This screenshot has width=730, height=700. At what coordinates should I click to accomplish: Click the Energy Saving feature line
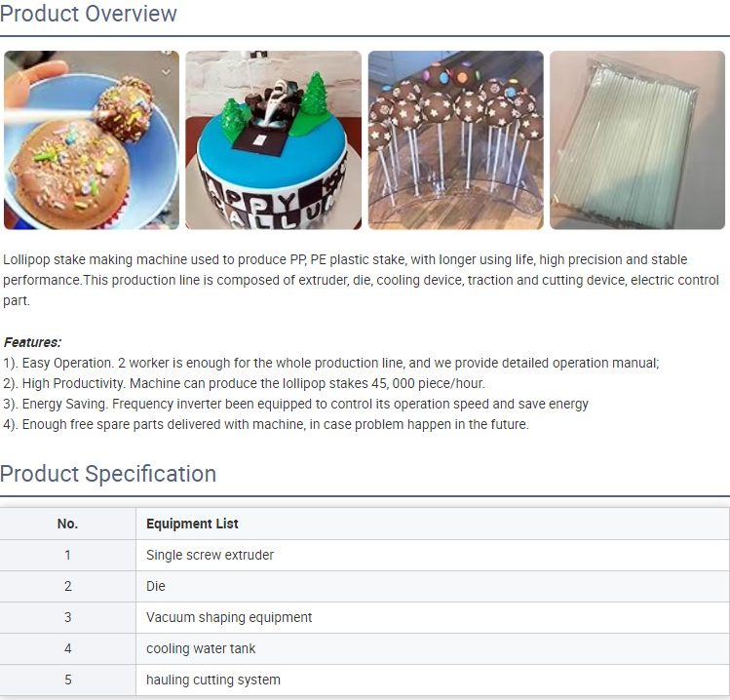click(295, 405)
